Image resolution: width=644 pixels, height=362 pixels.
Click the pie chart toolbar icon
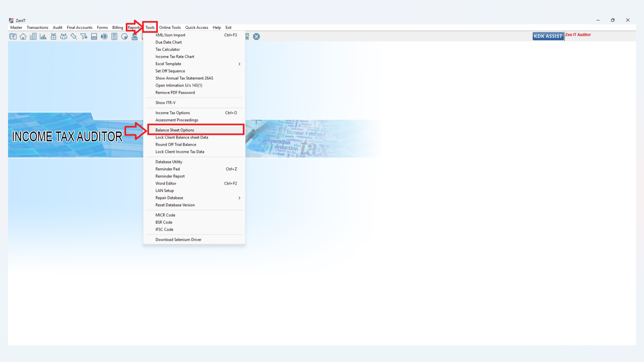click(124, 37)
